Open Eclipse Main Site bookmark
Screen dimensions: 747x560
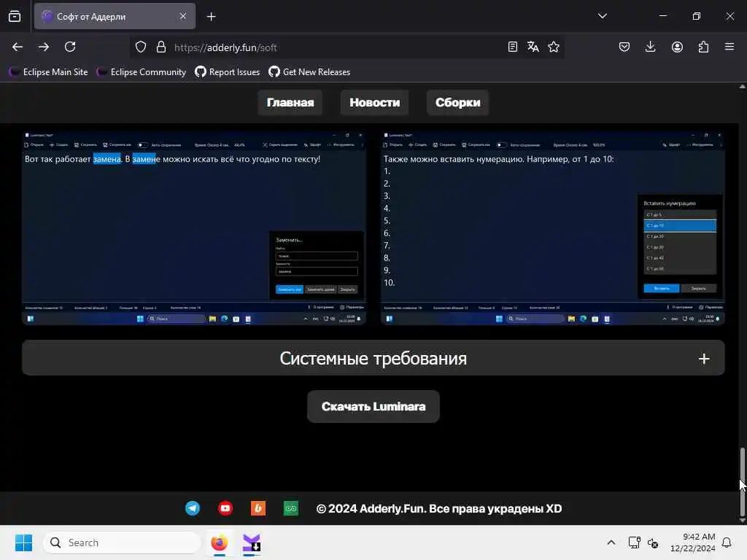click(x=48, y=72)
